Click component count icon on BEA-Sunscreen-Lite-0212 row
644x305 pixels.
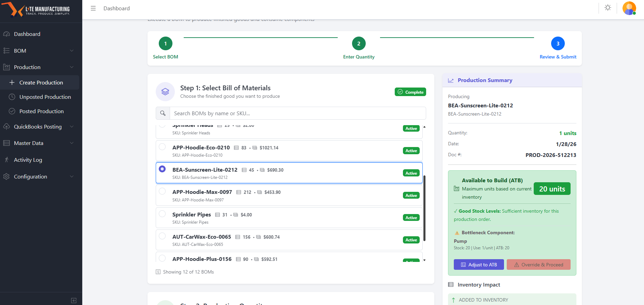[x=244, y=170]
